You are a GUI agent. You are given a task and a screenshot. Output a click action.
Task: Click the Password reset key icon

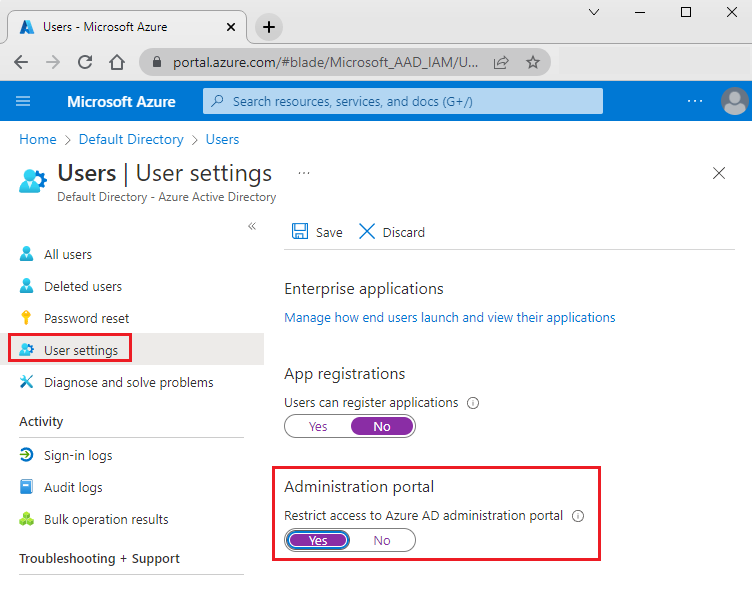click(x=26, y=317)
